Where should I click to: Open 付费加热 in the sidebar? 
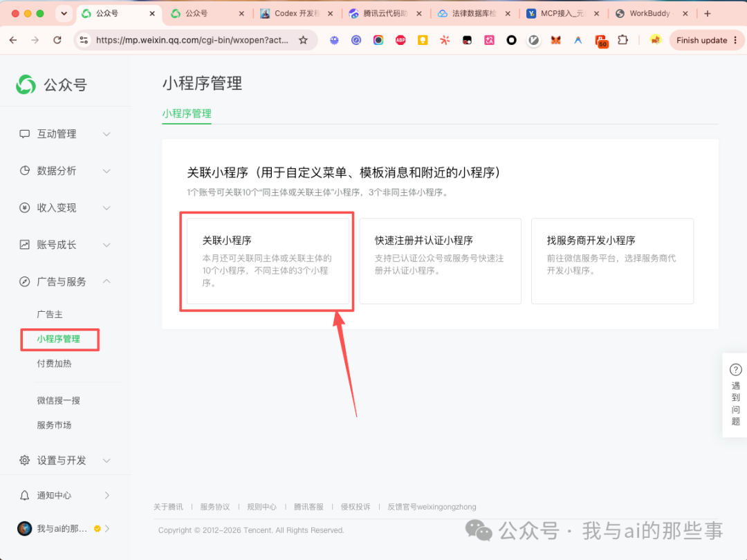click(x=54, y=364)
